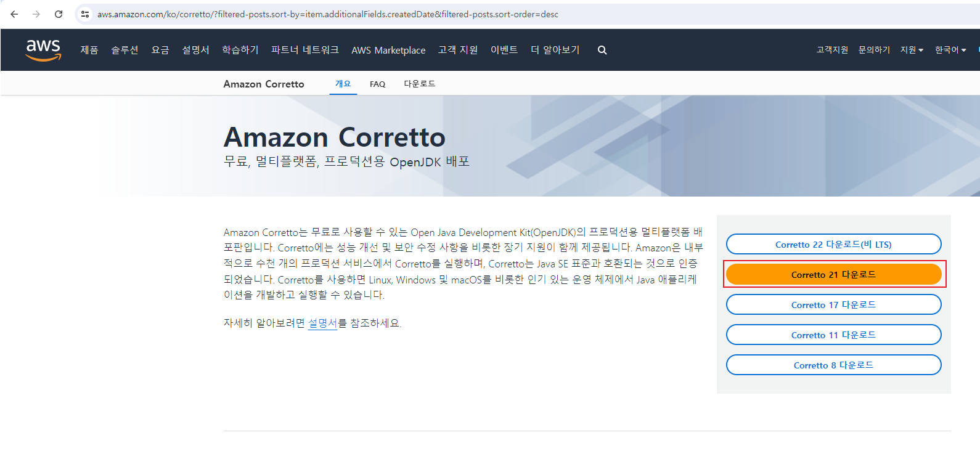Click the Amazon Corretto subnav title
980x459 pixels.
[264, 84]
